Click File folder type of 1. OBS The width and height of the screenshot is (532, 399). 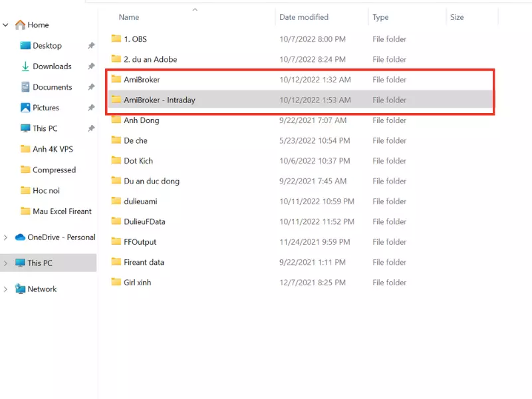coord(389,39)
